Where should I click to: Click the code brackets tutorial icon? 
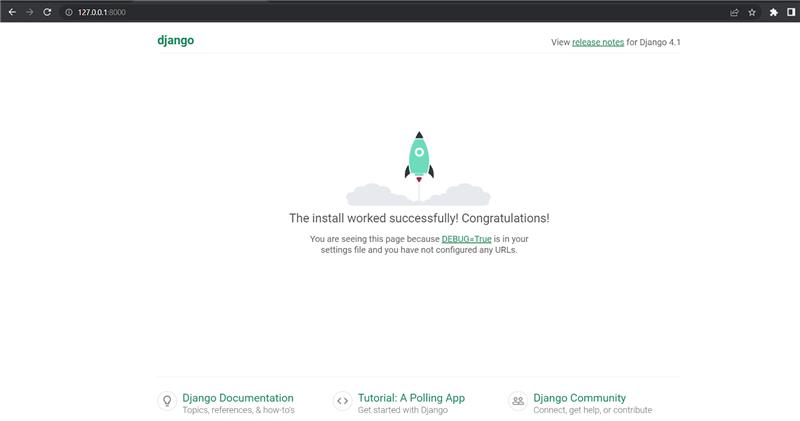342,401
